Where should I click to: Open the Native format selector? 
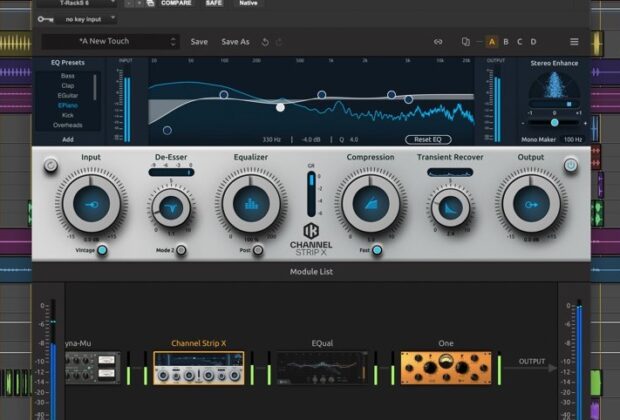[x=248, y=3]
